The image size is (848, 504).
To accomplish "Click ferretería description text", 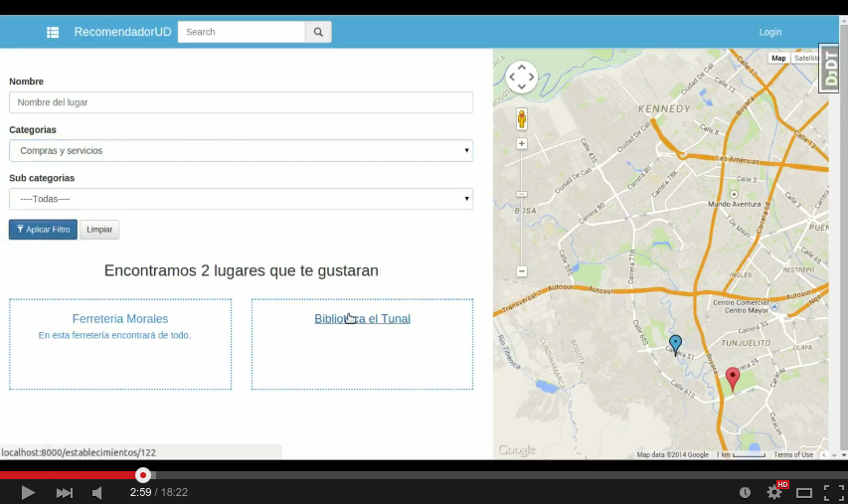I will [x=114, y=335].
